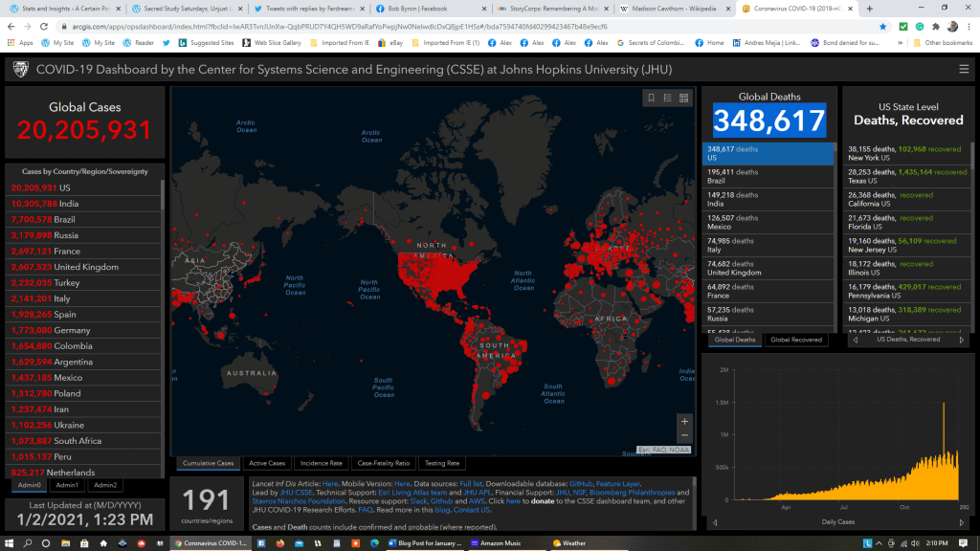Switch the list to Admin2 level
The image size is (980, 551).
(x=105, y=486)
